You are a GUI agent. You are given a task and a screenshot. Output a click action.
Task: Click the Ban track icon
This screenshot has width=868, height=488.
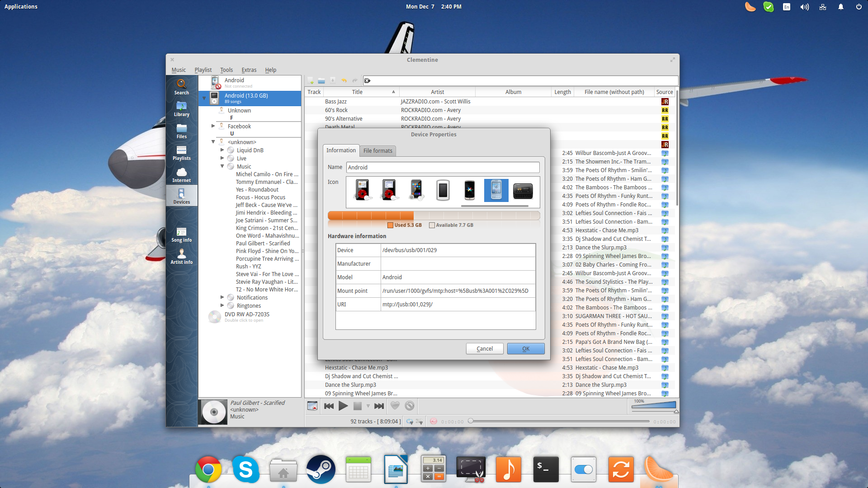coord(410,406)
